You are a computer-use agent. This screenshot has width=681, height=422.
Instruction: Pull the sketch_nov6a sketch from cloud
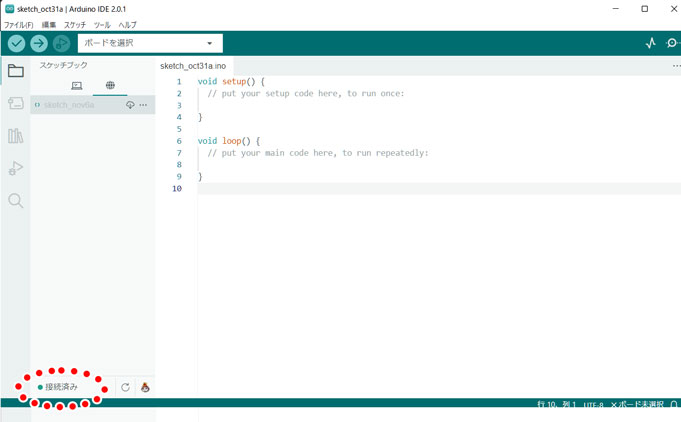(130, 105)
